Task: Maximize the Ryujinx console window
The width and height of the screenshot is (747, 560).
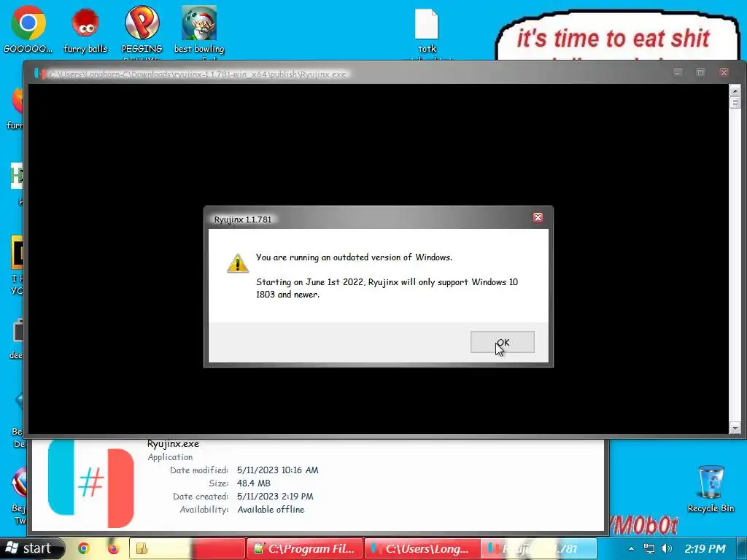Action: 700,72
